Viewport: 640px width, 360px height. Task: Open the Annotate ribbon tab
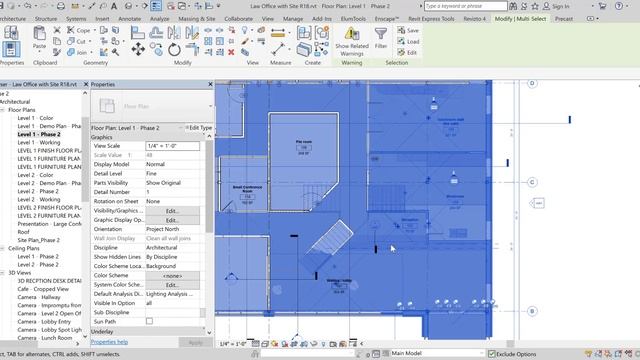pyautogui.click(x=129, y=19)
